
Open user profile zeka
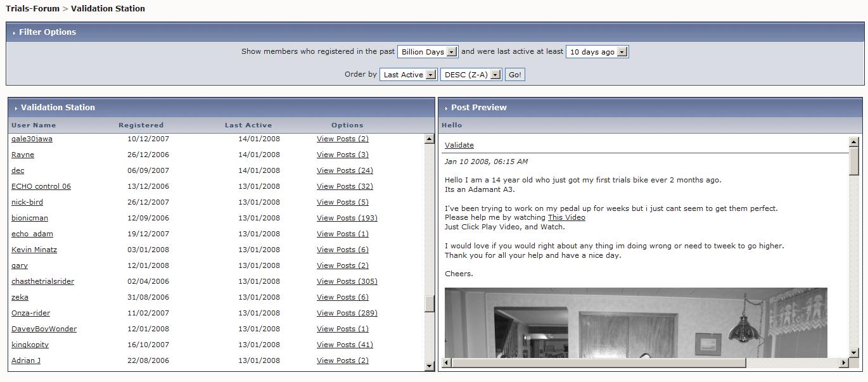[x=20, y=297]
